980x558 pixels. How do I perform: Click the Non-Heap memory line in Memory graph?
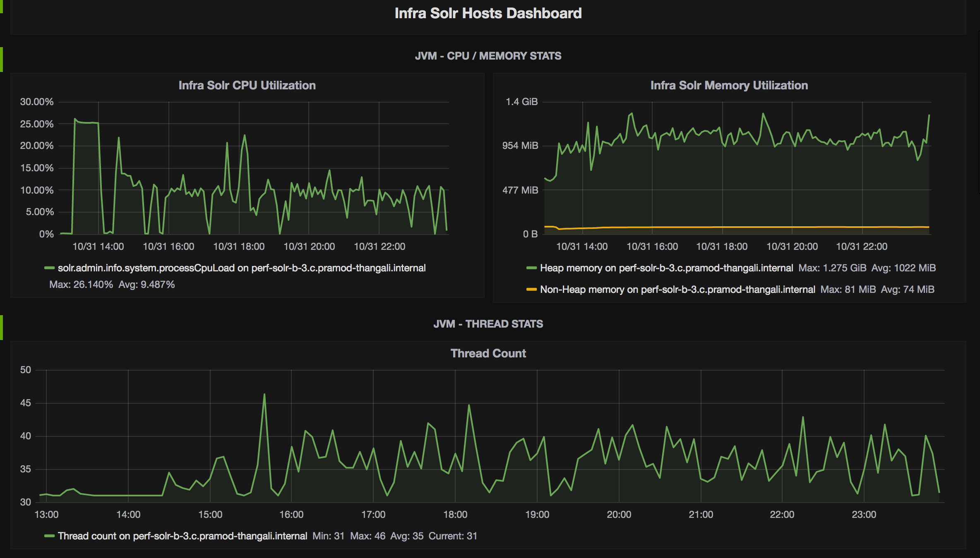(745, 227)
